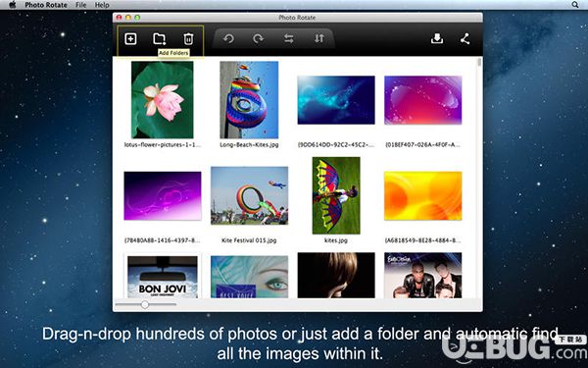Image resolution: width=588 pixels, height=368 pixels.
Task: Open the File menu
Action: (x=80, y=5)
